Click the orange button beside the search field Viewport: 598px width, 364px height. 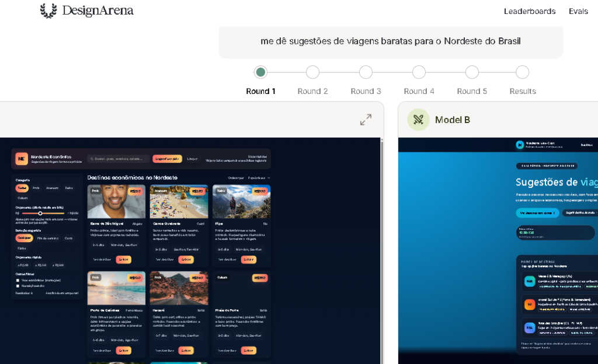pyautogui.click(x=167, y=159)
